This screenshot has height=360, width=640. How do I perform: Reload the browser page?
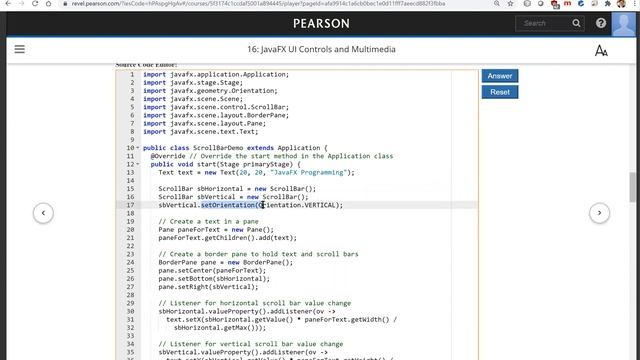click(35, 4)
